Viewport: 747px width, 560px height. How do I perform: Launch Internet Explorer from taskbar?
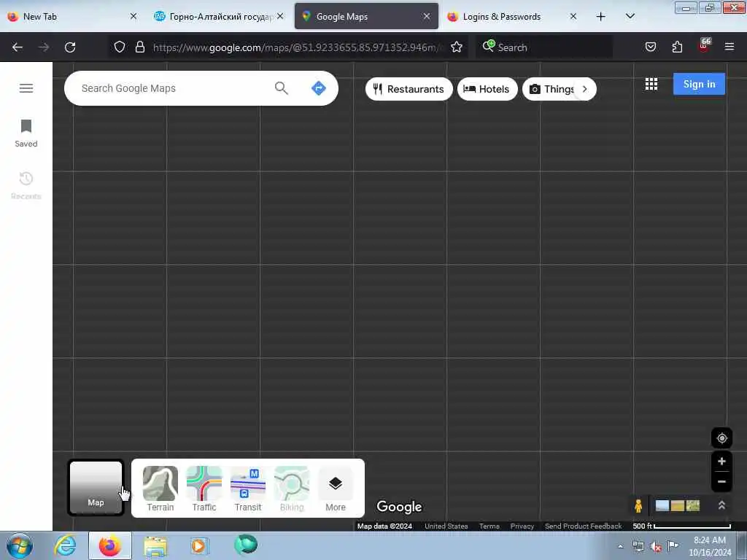tap(65, 545)
